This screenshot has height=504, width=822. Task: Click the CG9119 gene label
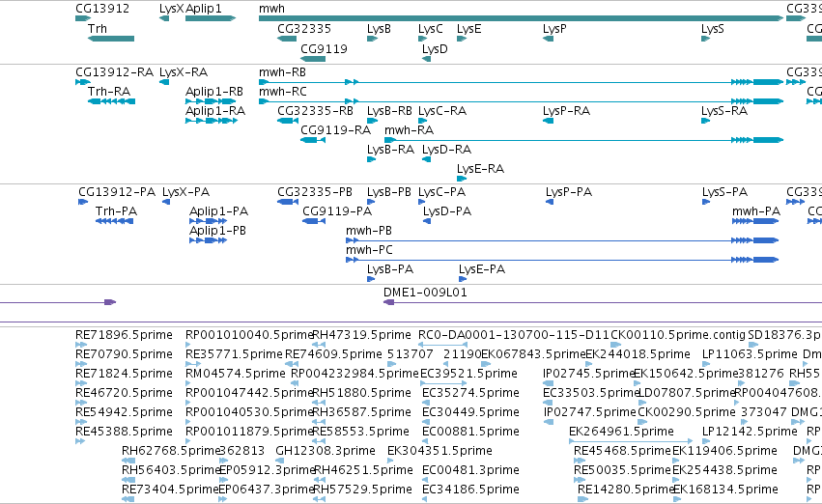[x=324, y=48]
